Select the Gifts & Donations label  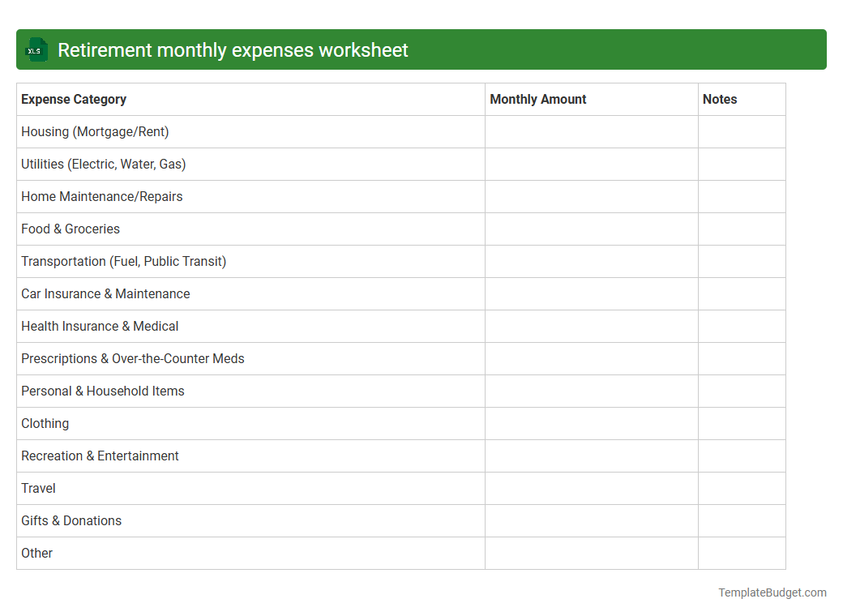(x=71, y=520)
